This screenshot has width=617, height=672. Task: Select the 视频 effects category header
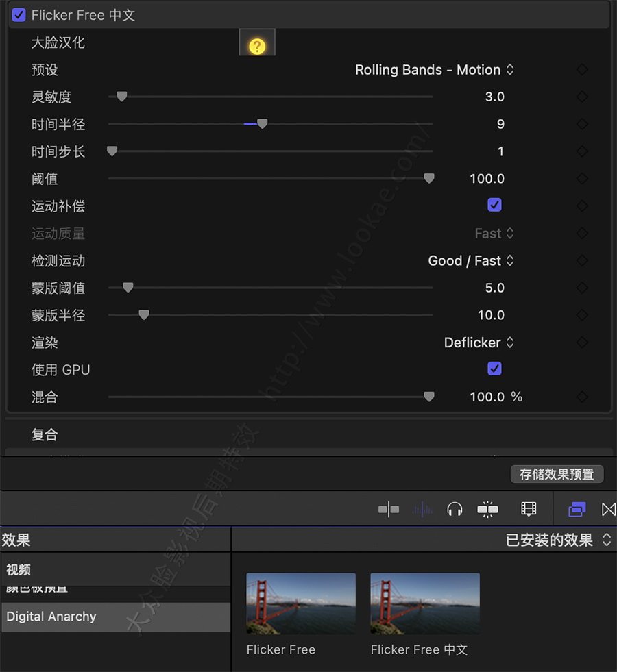click(x=116, y=569)
